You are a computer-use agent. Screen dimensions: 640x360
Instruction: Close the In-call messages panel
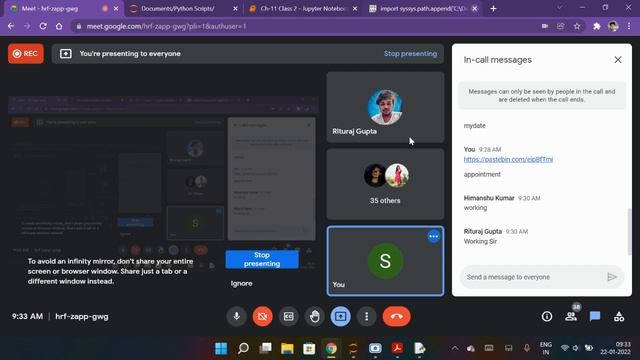(618, 60)
